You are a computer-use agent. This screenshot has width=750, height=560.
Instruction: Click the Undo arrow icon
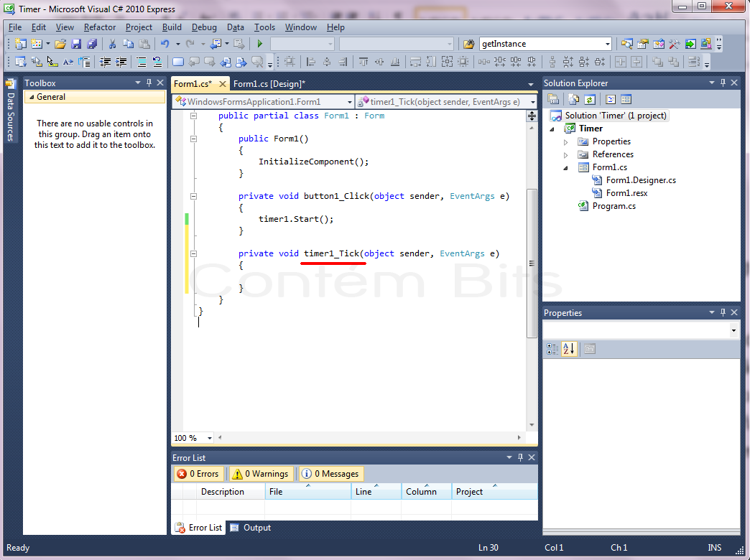[165, 44]
